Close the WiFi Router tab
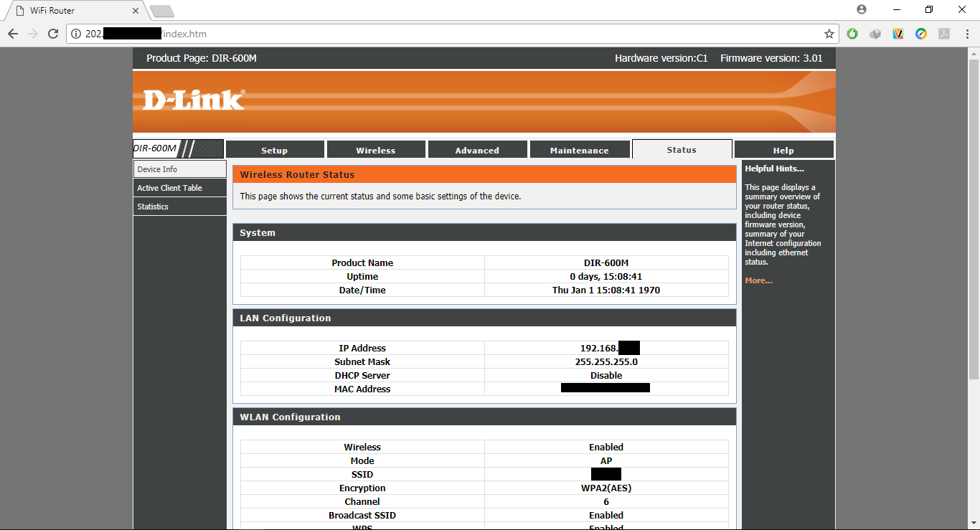The width and height of the screenshot is (980, 530). coord(134,11)
